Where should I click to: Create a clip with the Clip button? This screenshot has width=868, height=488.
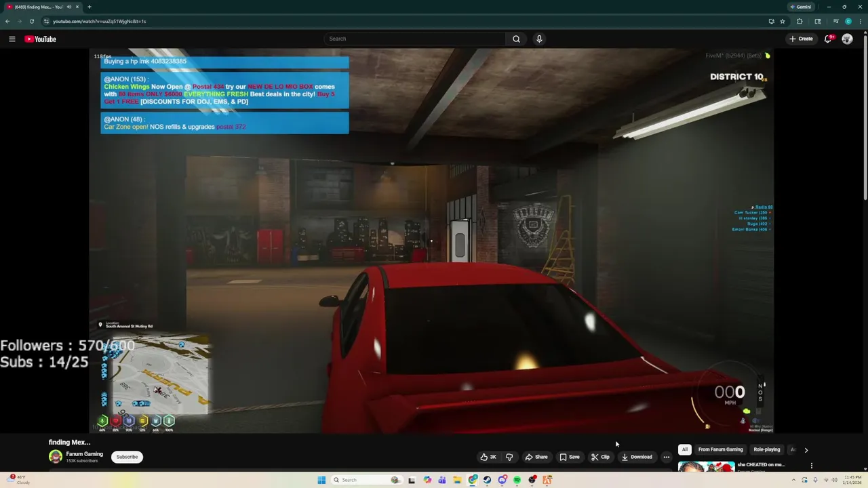[x=600, y=457]
